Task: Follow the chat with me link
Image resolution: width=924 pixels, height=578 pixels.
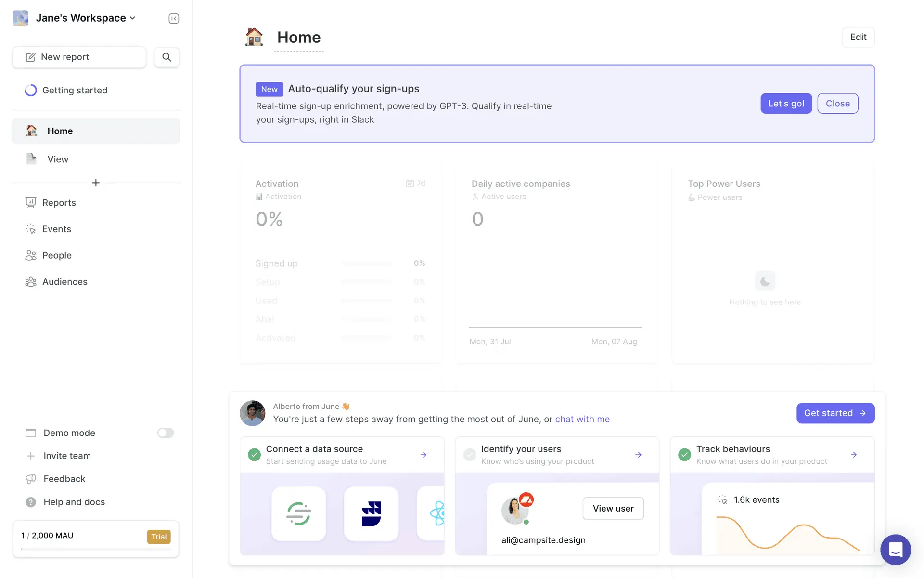Action: (582, 419)
